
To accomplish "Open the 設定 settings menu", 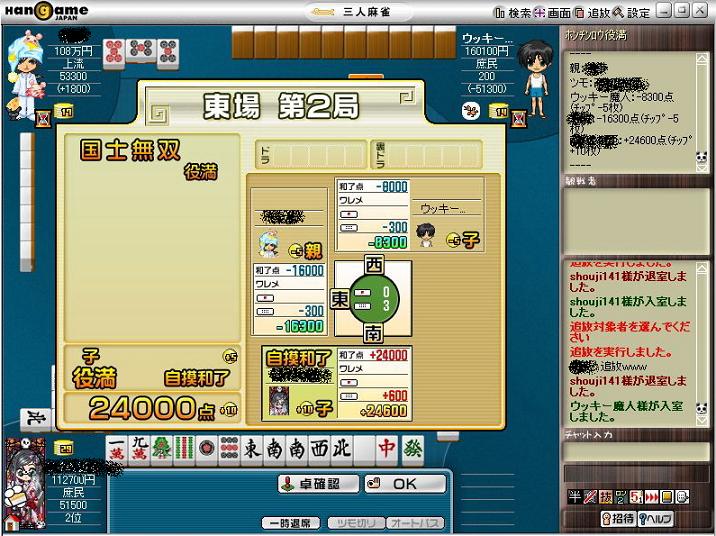I will point(632,12).
